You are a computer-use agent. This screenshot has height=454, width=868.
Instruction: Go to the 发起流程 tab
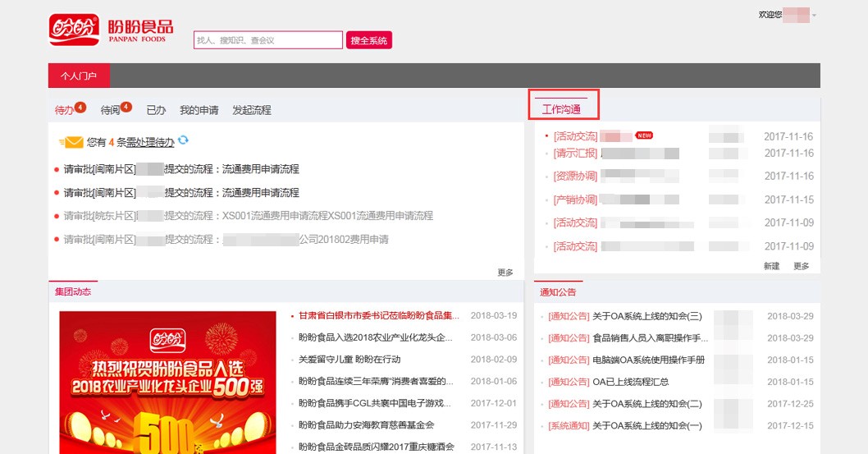pos(251,110)
